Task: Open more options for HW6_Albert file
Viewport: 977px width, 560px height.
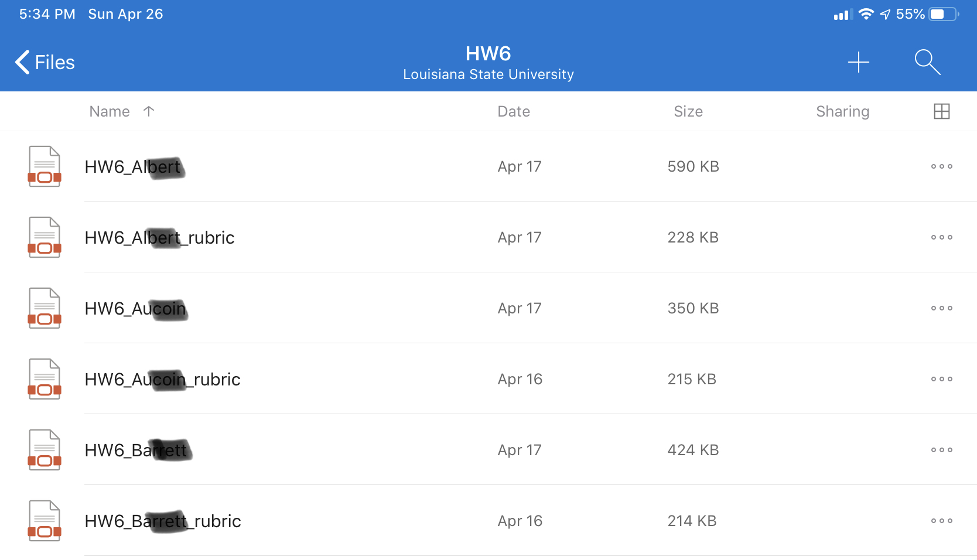Action: coord(942,166)
